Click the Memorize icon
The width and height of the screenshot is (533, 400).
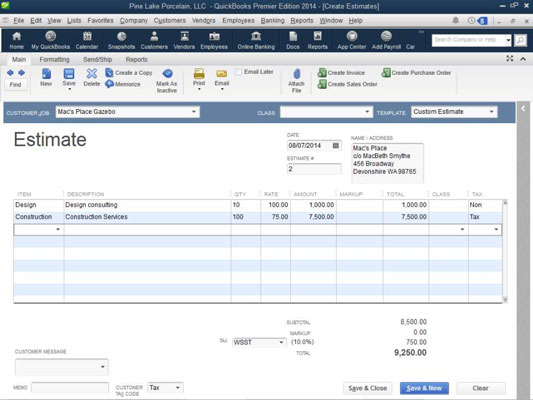tap(109, 84)
